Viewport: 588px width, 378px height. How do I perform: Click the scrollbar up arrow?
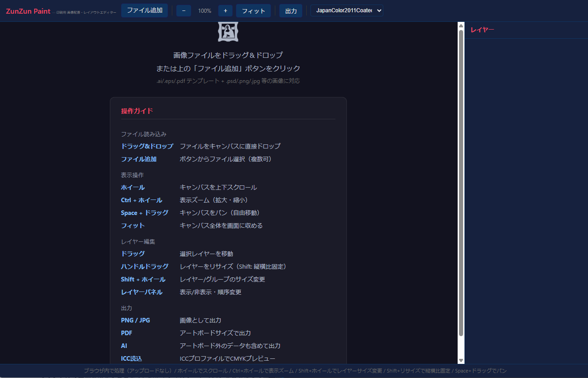pyautogui.click(x=461, y=26)
